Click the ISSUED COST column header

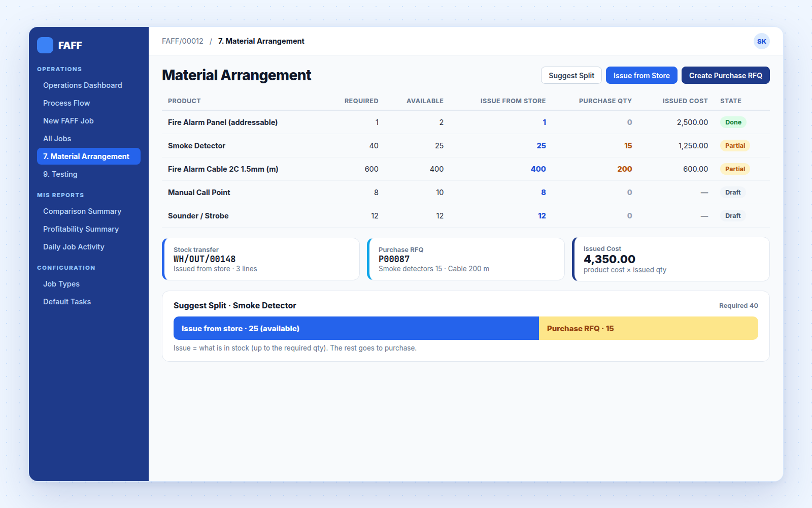click(x=685, y=101)
